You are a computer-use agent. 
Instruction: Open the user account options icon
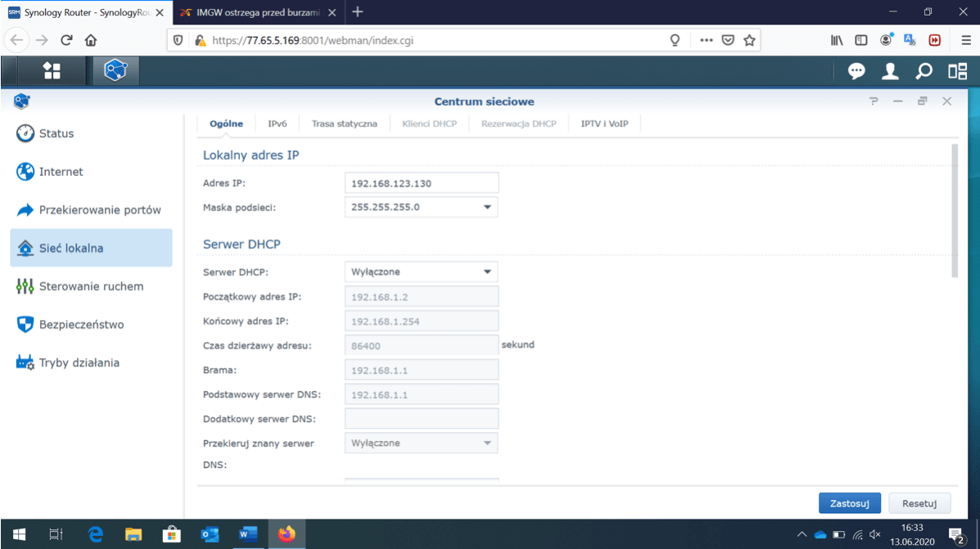pyautogui.click(x=890, y=72)
